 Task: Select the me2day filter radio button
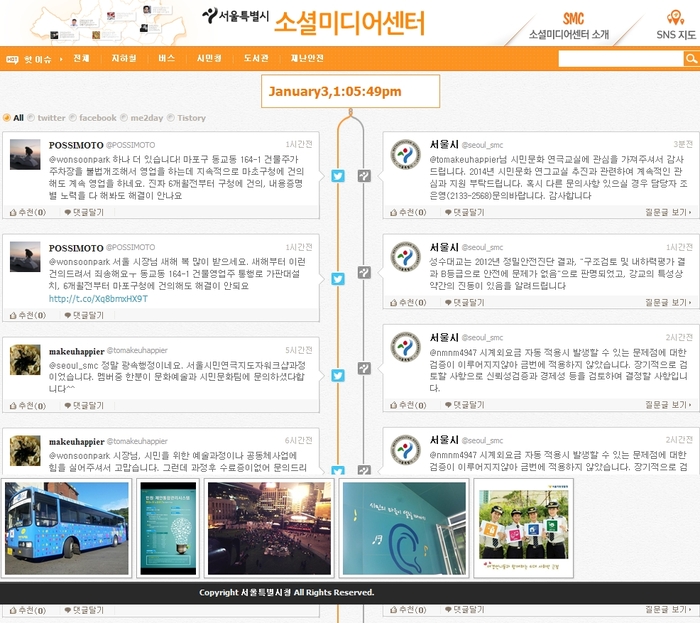tap(125, 118)
